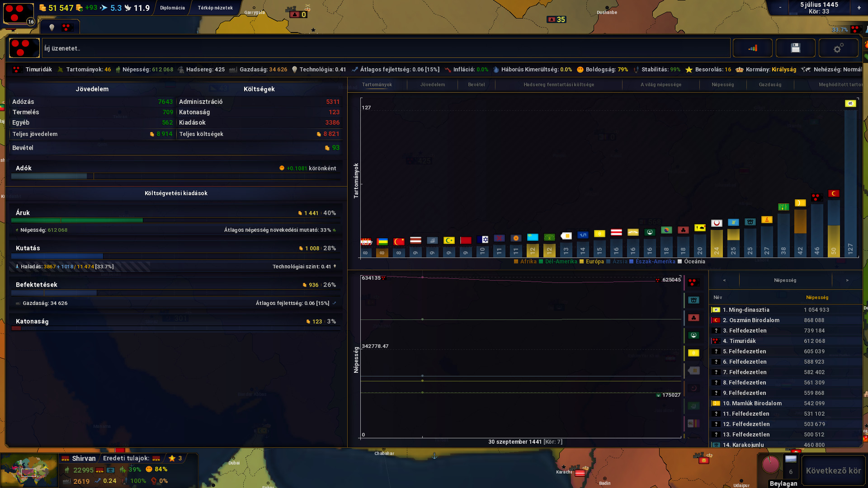The width and height of the screenshot is (868, 488).
Task: Switch to the Gazdaság chart tab
Action: tap(769, 84)
